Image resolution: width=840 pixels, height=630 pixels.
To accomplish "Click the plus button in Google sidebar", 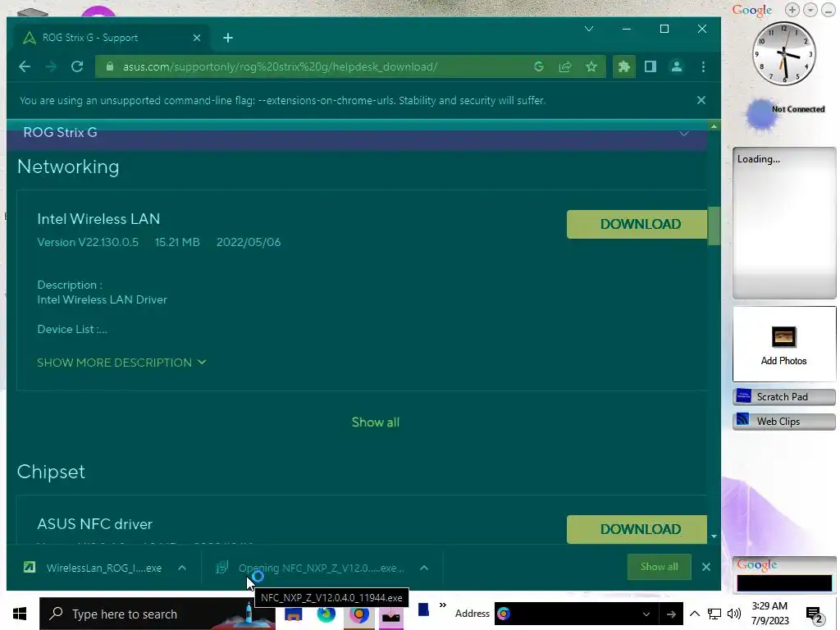I will click(792, 10).
